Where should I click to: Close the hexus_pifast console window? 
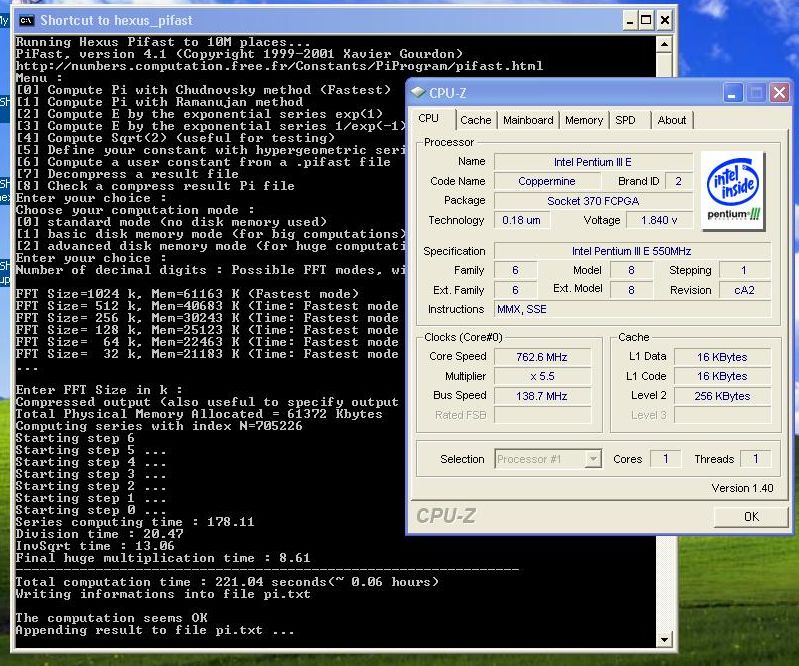(x=664, y=20)
